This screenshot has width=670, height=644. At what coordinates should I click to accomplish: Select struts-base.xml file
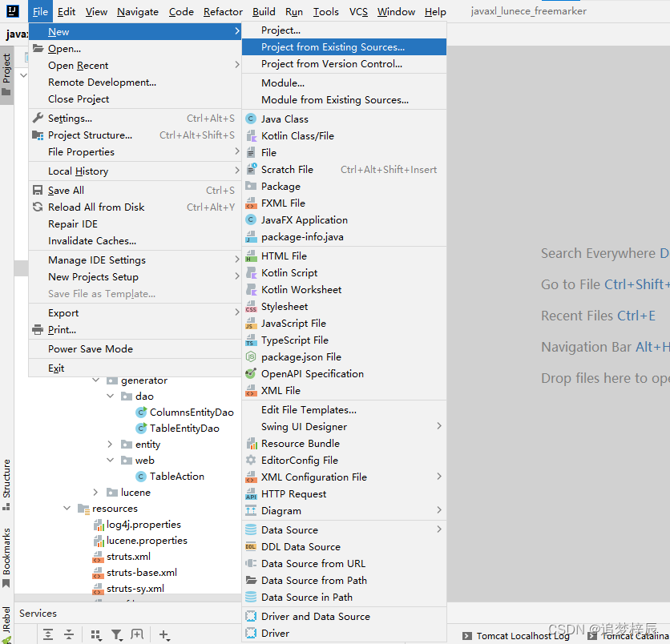click(x=142, y=573)
